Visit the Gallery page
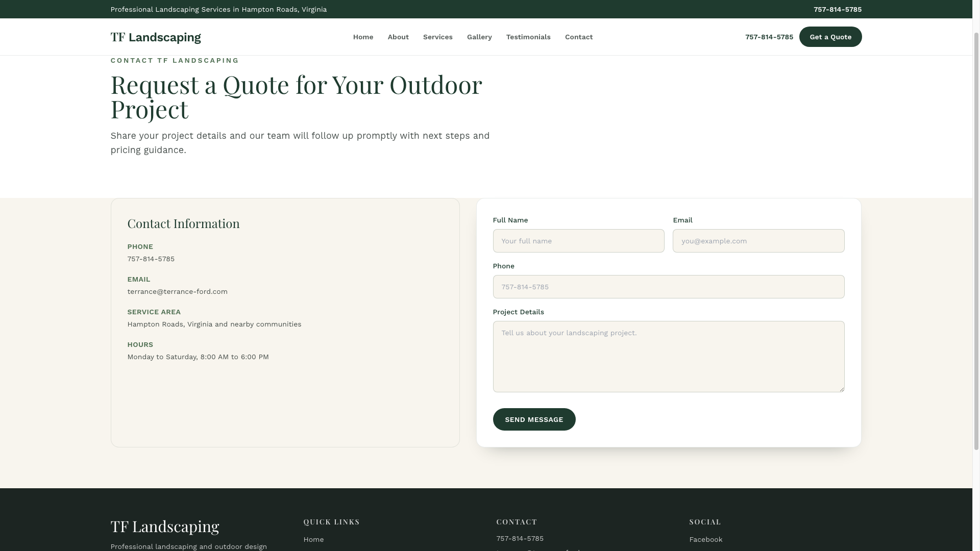 pos(479,37)
